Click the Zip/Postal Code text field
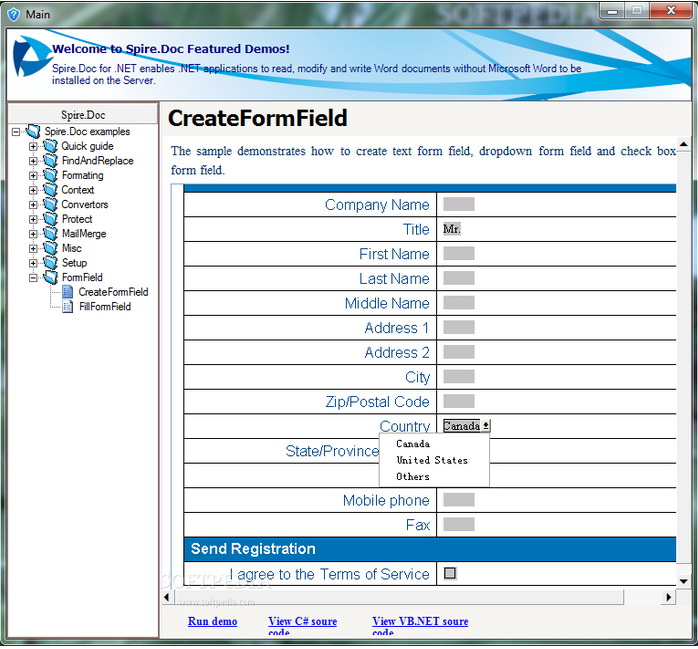This screenshot has height=649, width=698. [459, 401]
